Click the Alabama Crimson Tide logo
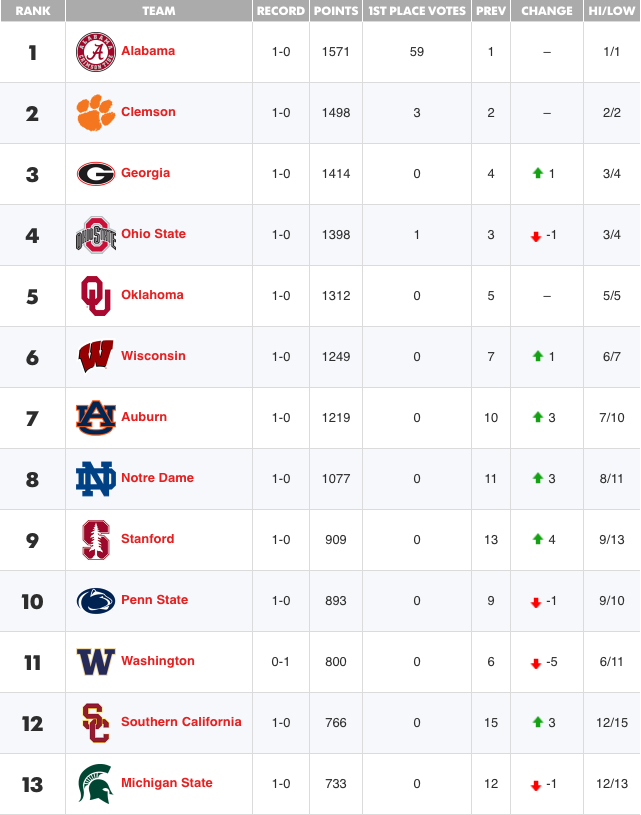Screen dimensions: 641x815 (x=96, y=52)
